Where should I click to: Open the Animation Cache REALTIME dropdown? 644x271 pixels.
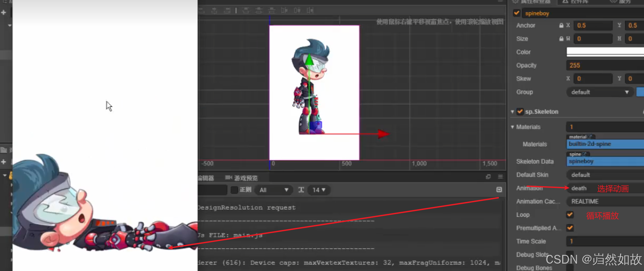pyautogui.click(x=605, y=201)
